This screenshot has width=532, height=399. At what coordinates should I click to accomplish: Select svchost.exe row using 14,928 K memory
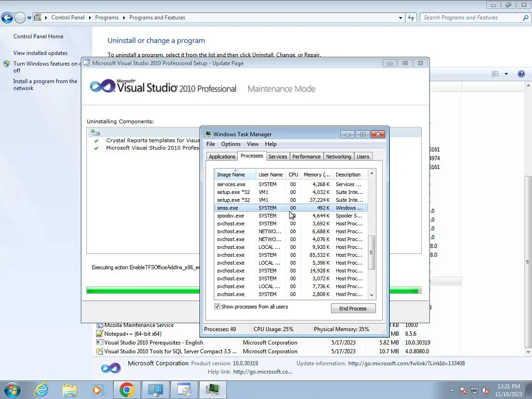pos(291,271)
